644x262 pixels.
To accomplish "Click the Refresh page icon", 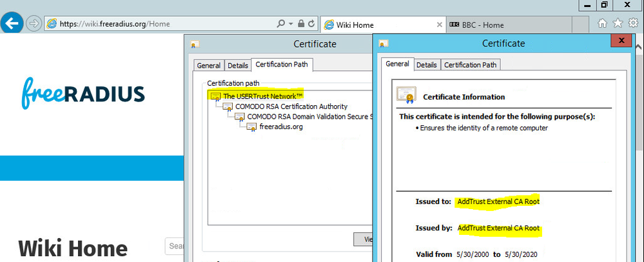I will [x=311, y=24].
